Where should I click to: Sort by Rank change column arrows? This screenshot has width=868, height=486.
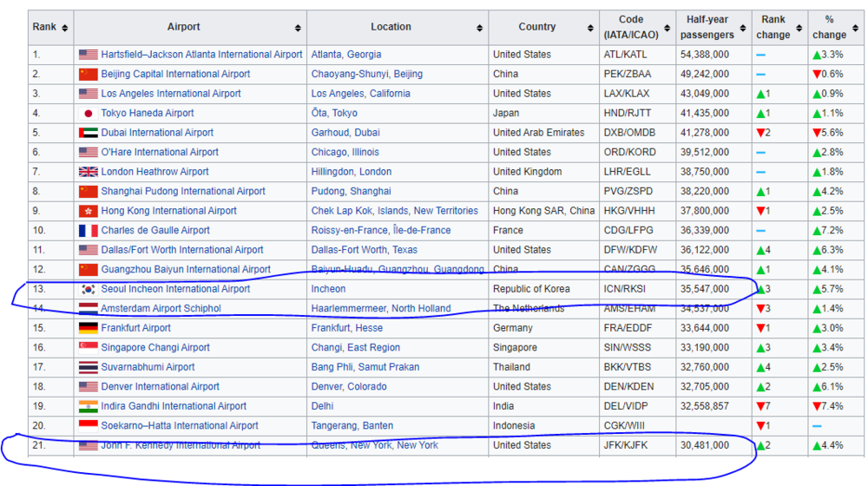coord(799,28)
